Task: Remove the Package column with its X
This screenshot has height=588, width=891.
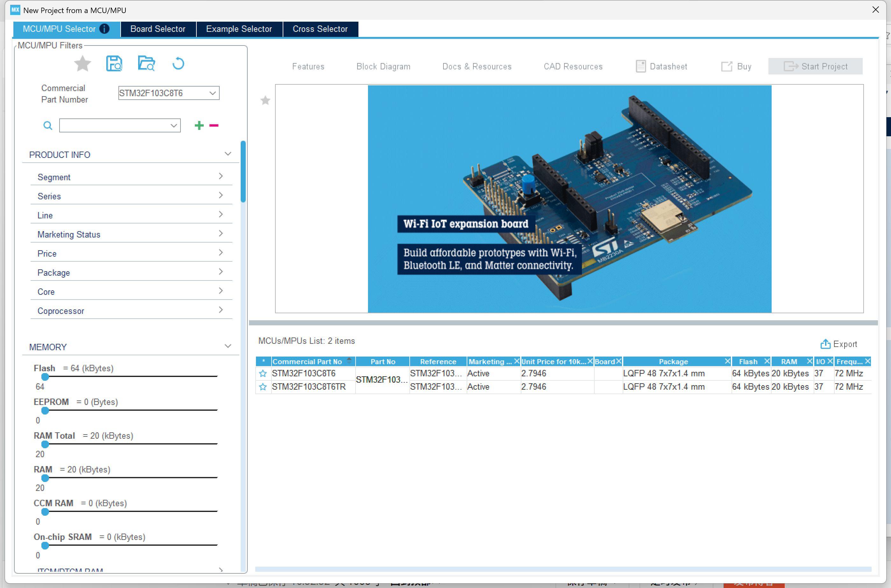Action: coord(727,361)
